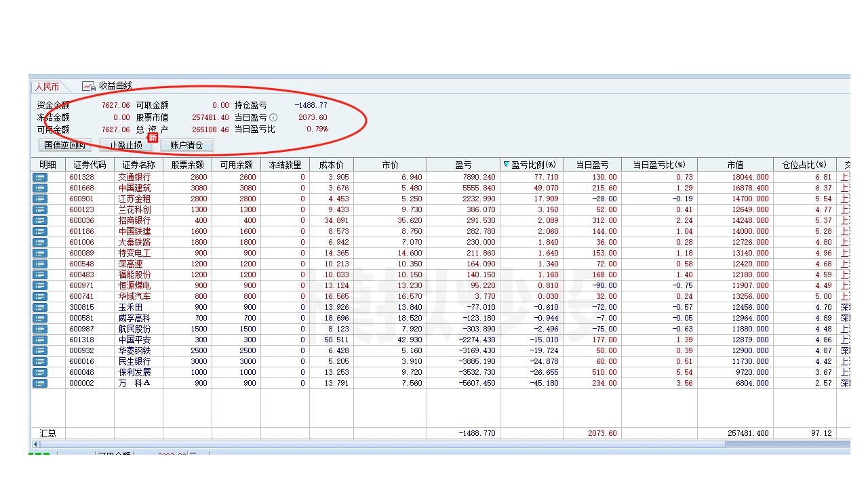Click the 明细 column header
Image resolution: width=868 pixels, height=488 pixels.
[x=48, y=165]
